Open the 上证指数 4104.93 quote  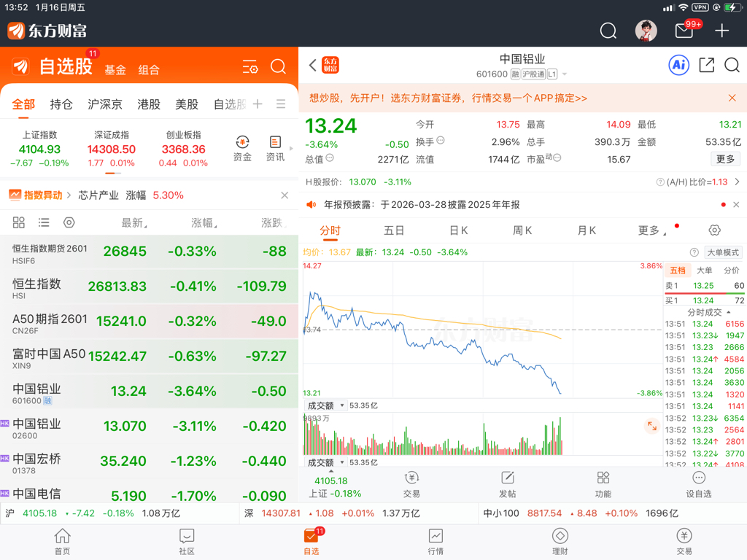[39, 149]
